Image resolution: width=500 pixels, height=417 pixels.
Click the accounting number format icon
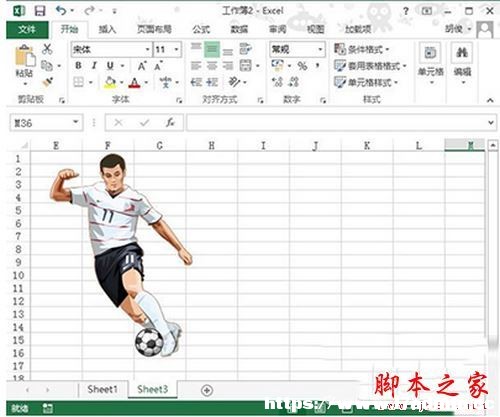click(277, 65)
